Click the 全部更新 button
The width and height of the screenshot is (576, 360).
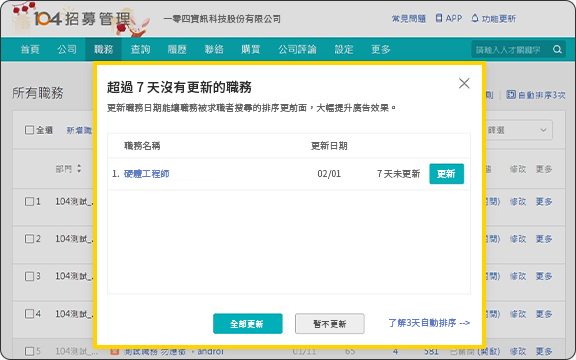[248, 324]
